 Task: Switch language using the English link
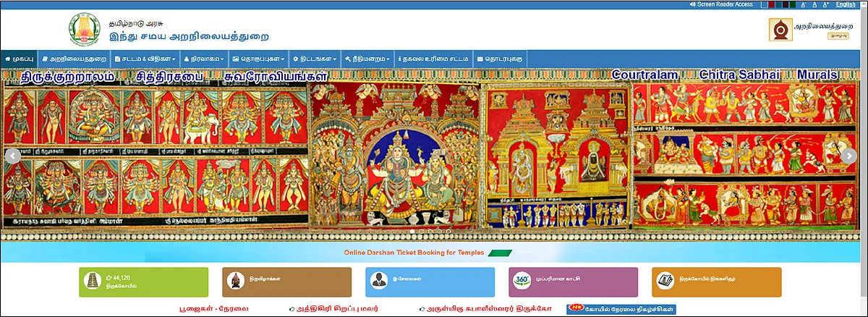pos(846,4)
